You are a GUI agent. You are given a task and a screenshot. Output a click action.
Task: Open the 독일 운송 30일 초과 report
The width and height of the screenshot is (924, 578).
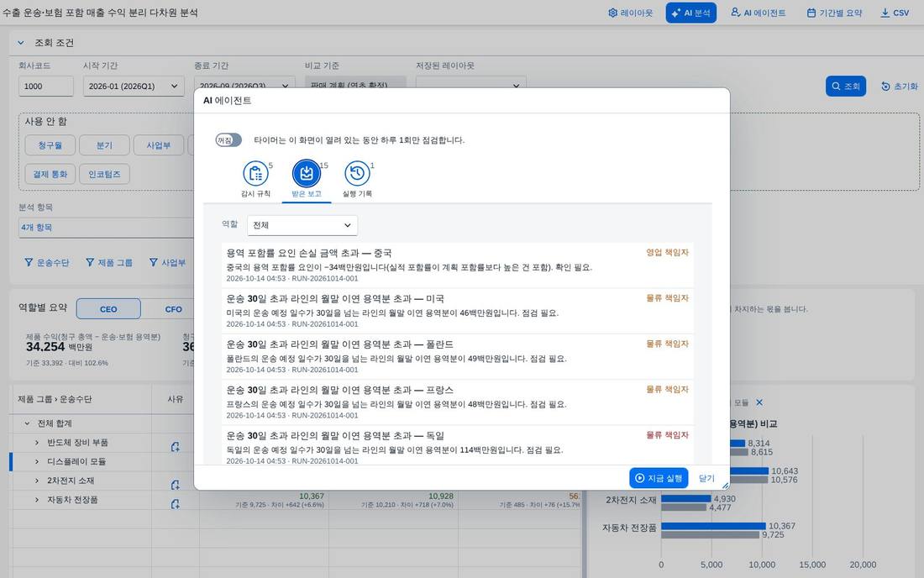457,446
